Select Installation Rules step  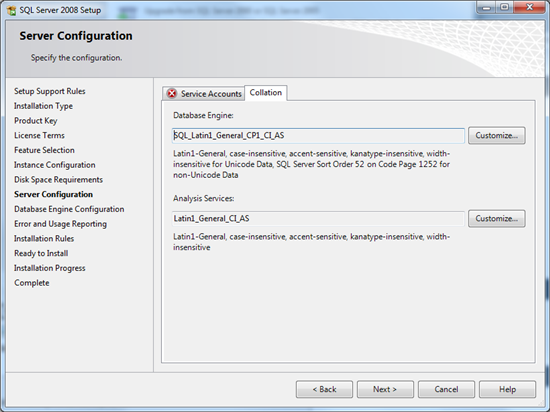(x=44, y=238)
